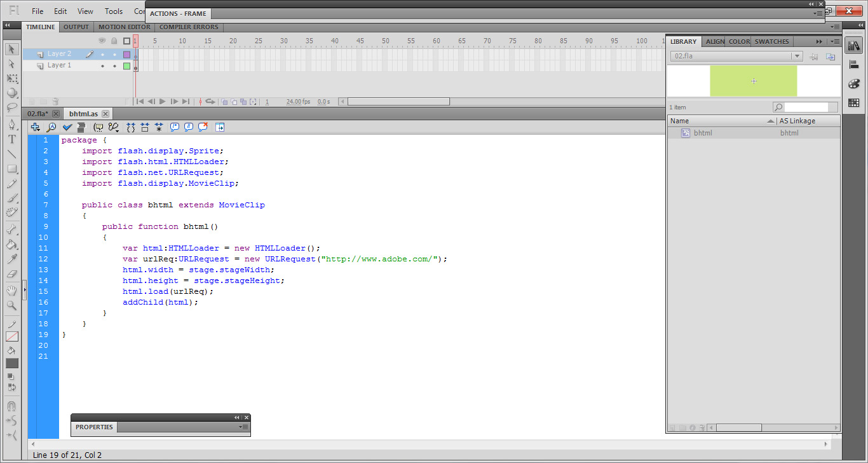Click the Expand All icon
This screenshot has width=868, height=463.
click(x=159, y=127)
